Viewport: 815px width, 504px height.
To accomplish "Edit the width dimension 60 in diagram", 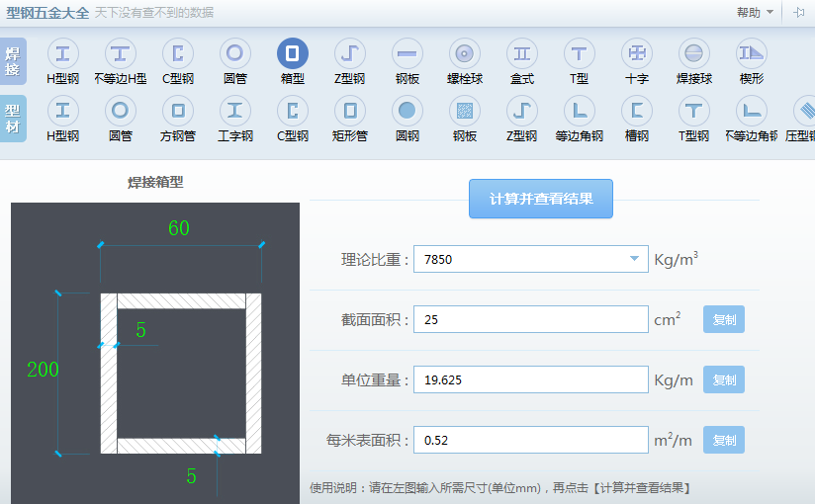I will tap(179, 228).
